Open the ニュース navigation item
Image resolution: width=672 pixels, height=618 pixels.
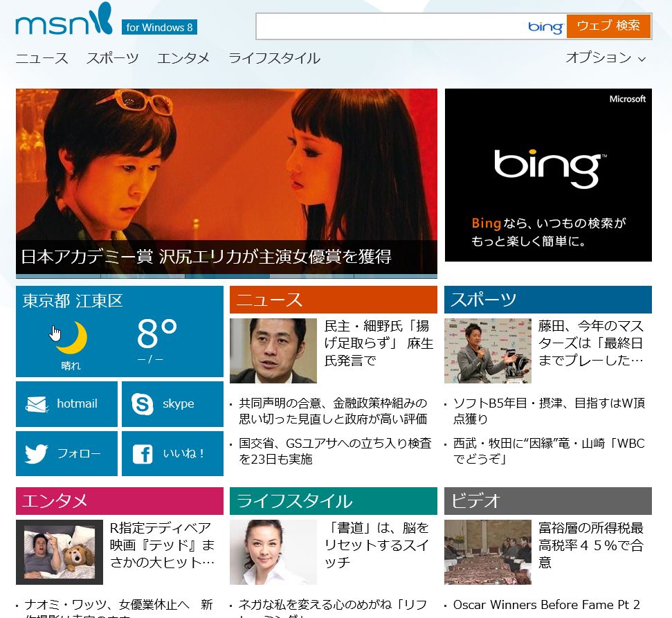(42, 58)
